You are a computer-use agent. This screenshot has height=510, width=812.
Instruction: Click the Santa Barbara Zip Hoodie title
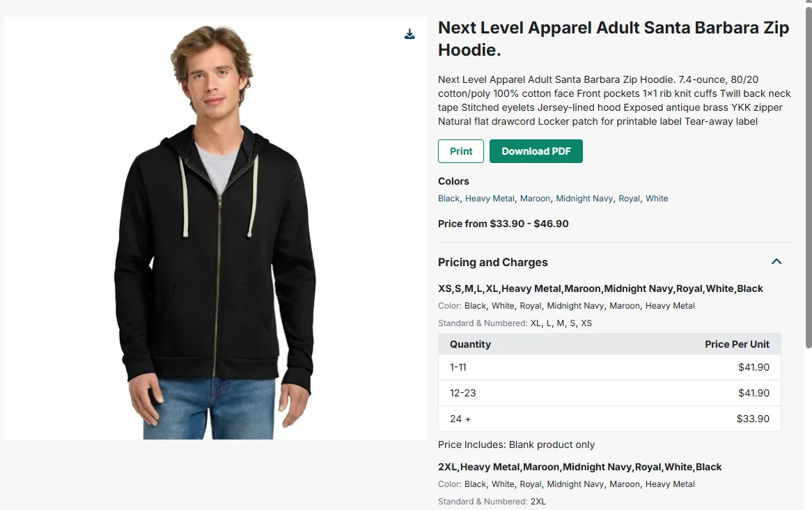point(614,39)
